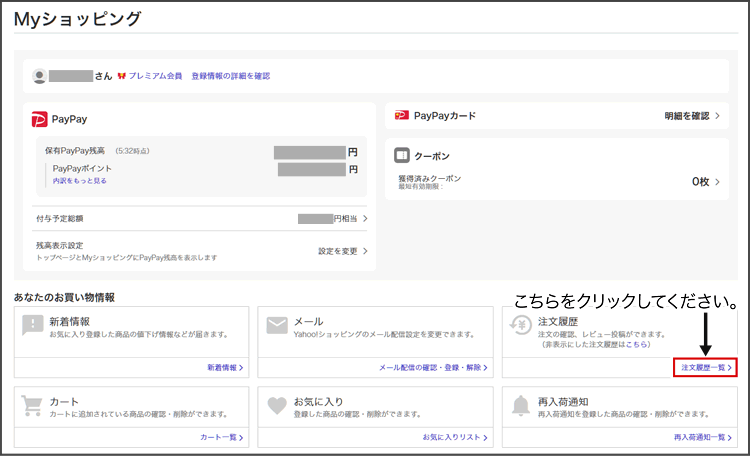The height and width of the screenshot is (462, 750).
Task: Expand the 付与予定総額 chevron
Action: point(365,219)
